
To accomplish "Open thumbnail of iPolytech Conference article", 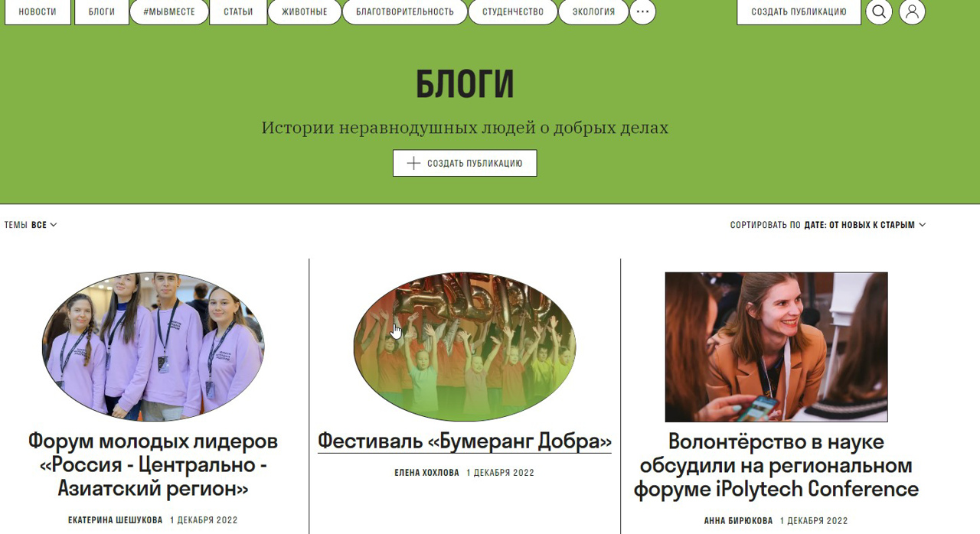I will tap(776, 347).
